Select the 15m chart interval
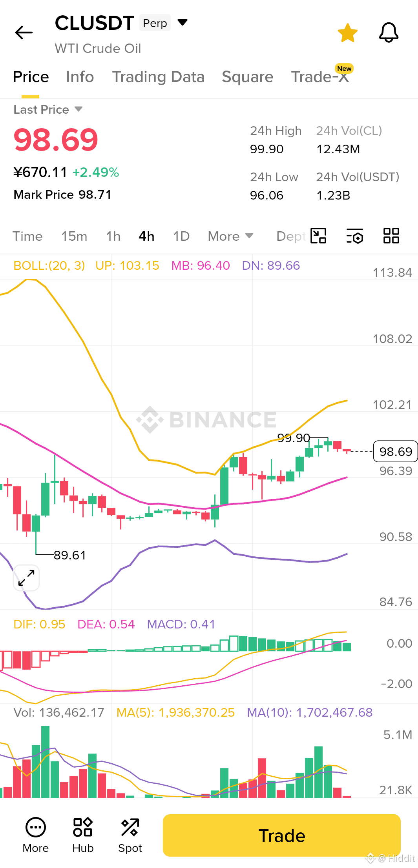Viewport: 418px width, 868px height. coord(74,236)
